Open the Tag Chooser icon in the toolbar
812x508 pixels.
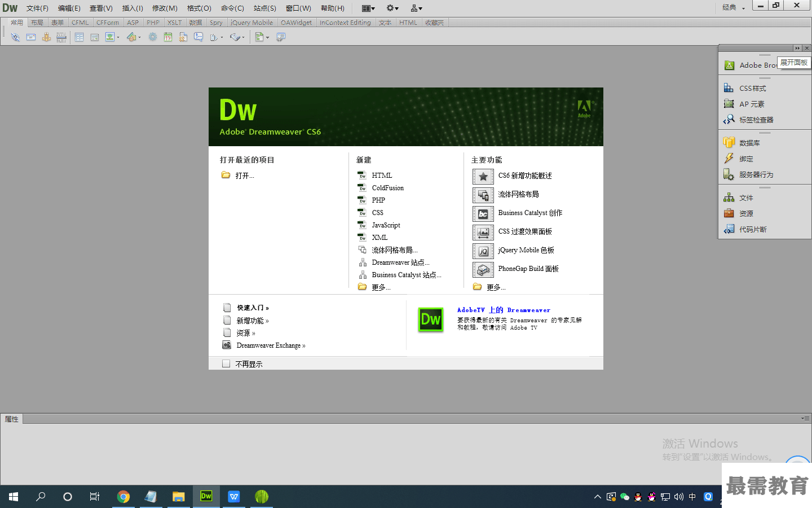pos(281,37)
